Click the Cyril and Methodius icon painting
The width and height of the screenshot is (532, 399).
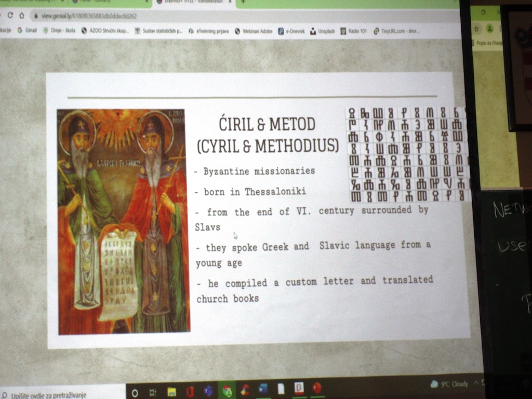(x=124, y=221)
